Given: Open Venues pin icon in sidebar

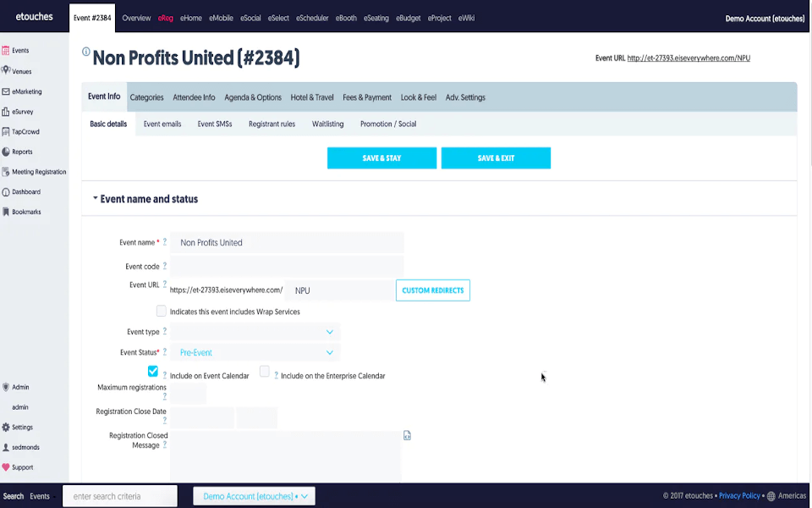Looking at the screenshot, I should pos(6,70).
